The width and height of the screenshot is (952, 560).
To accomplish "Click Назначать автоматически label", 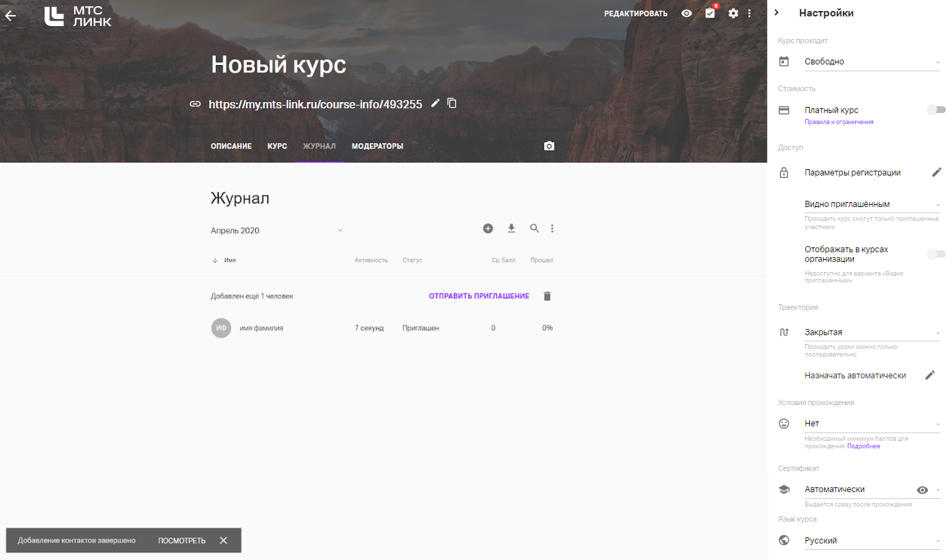I will 855,376.
